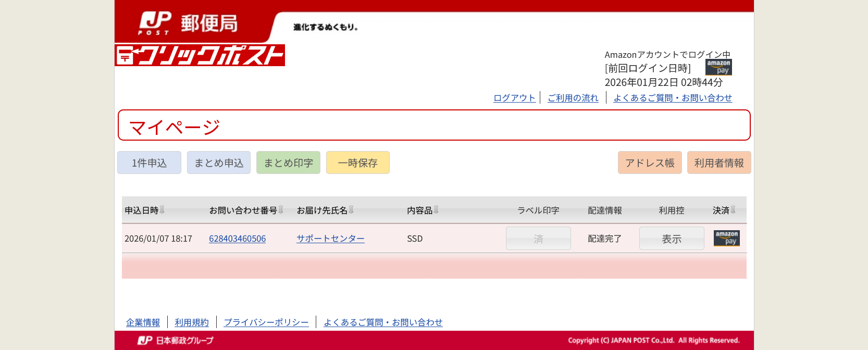Viewport: 868px width, 350px height.
Task: Click the Amazon Pay icon in 決済 column
Action: [x=726, y=238]
